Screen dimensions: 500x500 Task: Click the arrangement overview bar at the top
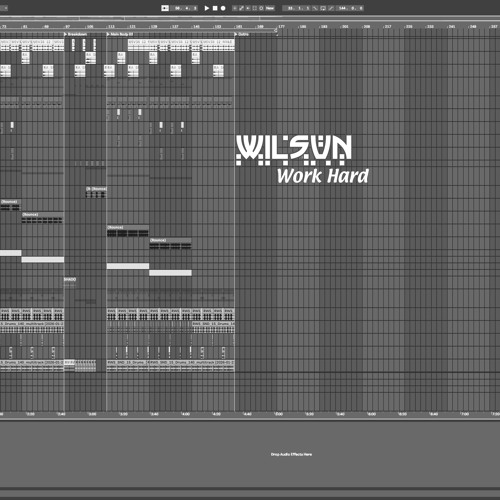point(250,18)
